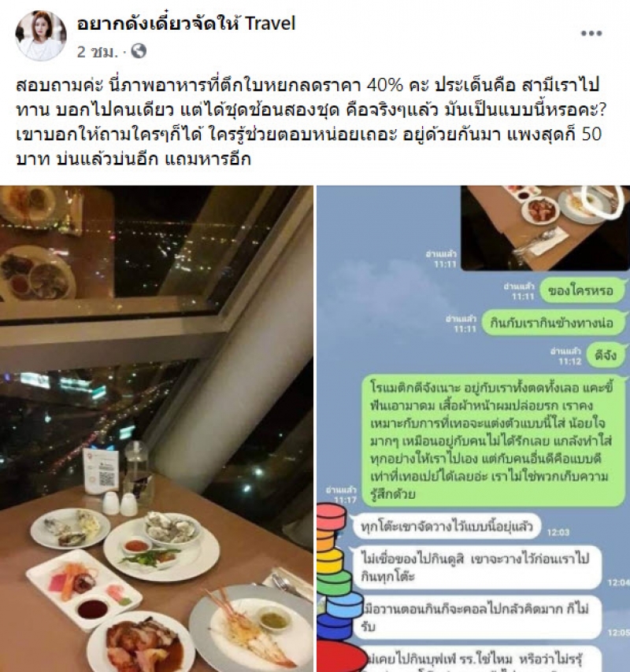
Task: Click the green bubble ของใครหรอ
Action: 580,291
